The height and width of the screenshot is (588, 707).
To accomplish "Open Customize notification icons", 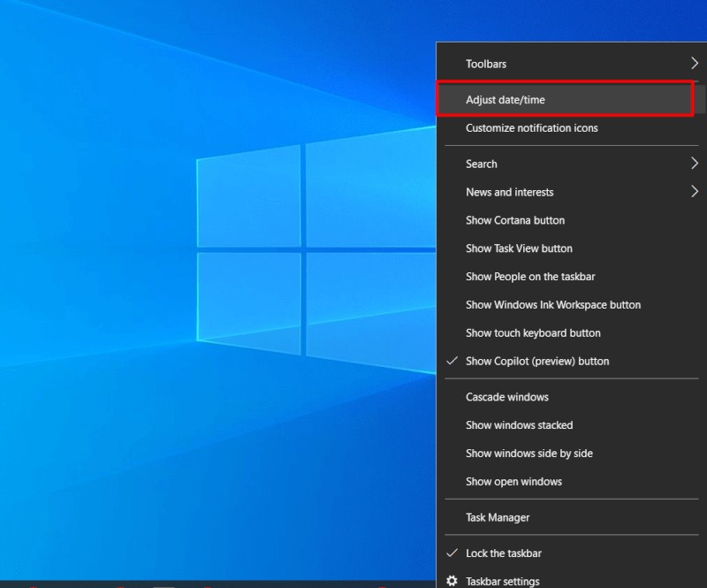I will [571, 128].
